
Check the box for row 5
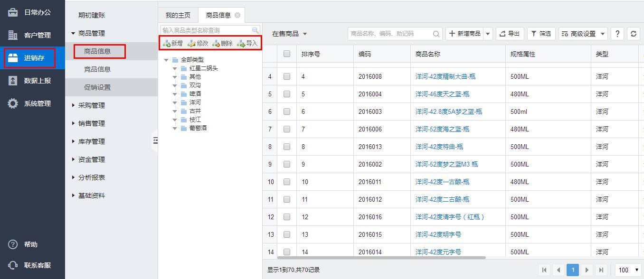click(x=287, y=94)
